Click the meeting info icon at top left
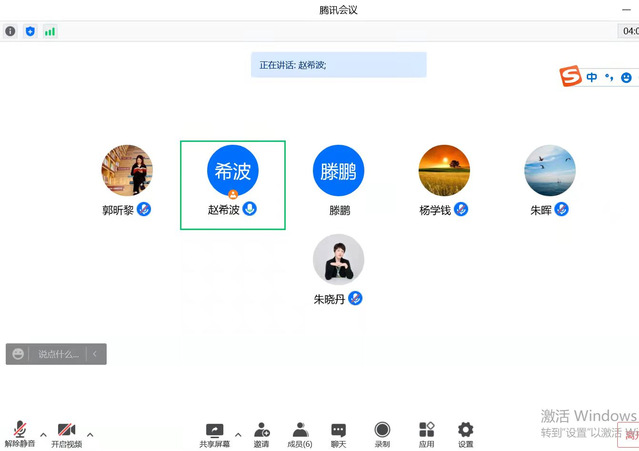 11,31
